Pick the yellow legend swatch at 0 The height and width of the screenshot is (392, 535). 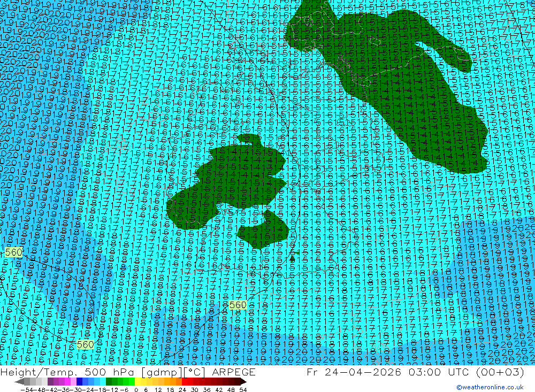[138, 382]
